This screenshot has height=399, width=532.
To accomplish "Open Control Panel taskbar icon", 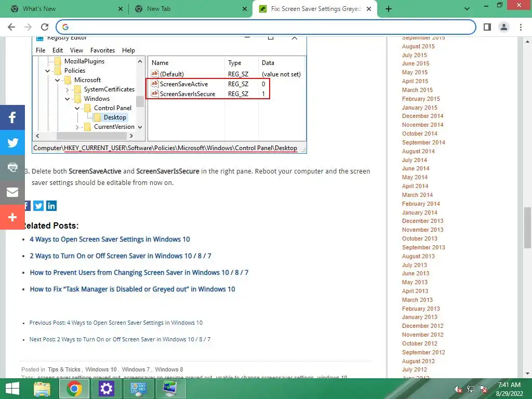I will tap(138, 389).
